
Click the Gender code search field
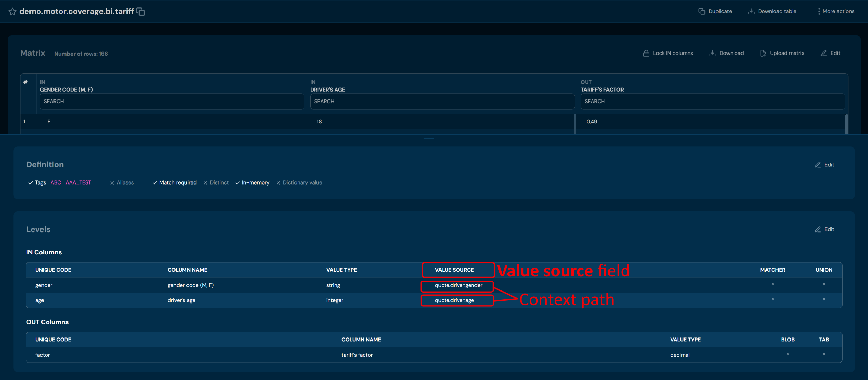[x=171, y=102]
